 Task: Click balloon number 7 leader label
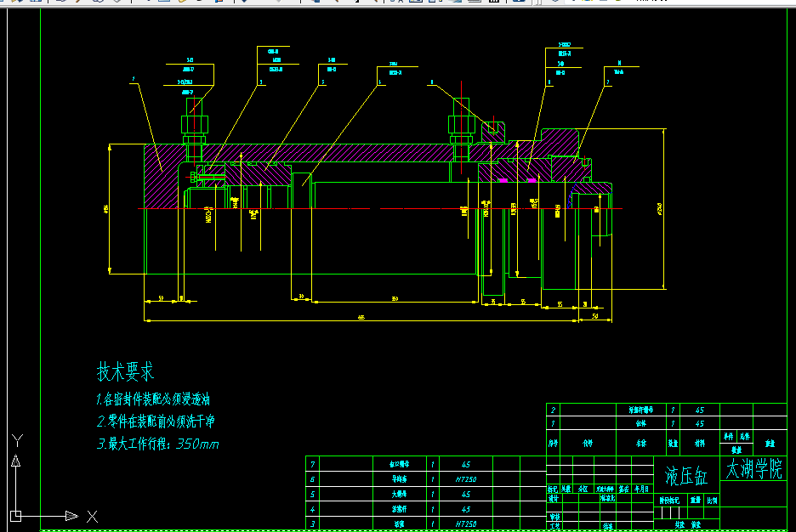[x=608, y=82]
